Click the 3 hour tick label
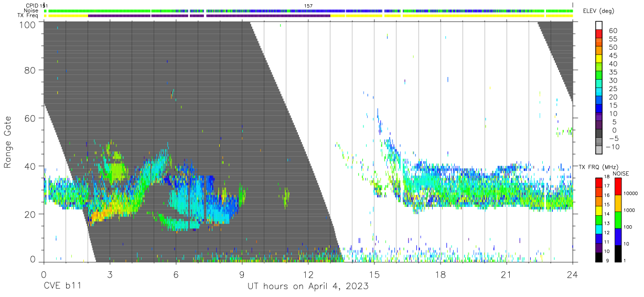644x297 pixels. point(110,274)
